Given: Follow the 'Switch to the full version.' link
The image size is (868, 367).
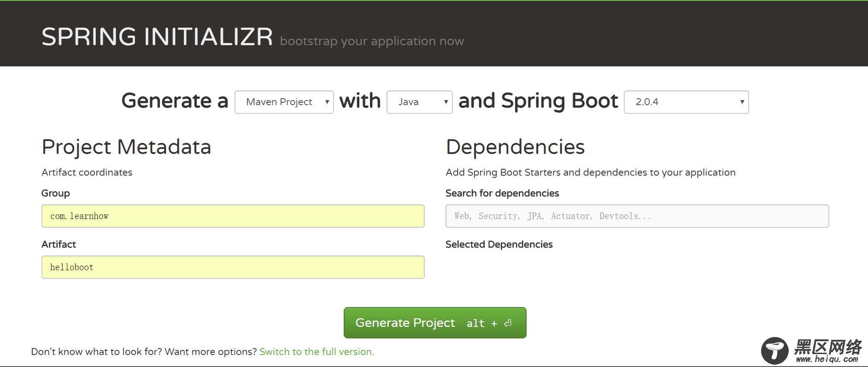Looking at the screenshot, I should [317, 352].
